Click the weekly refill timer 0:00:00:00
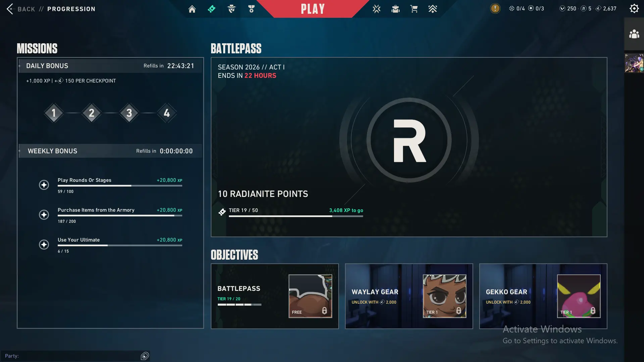This screenshot has width=644, height=362. point(176,151)
